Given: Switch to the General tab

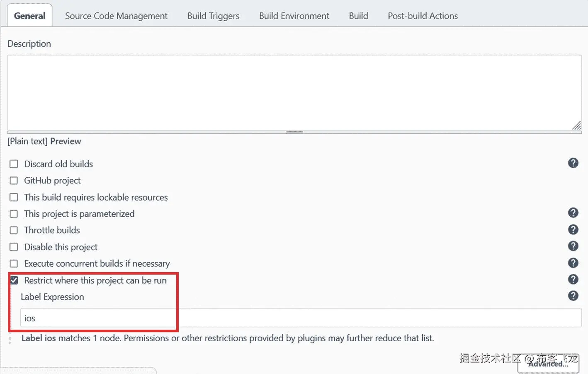Looking at the screenshot, I should pos(29,16).
